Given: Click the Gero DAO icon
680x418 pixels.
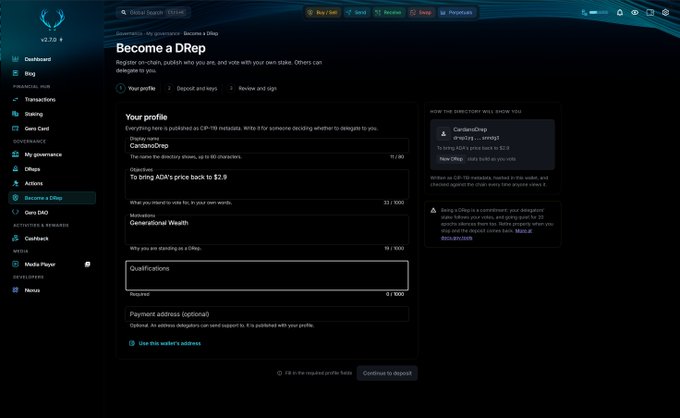Looking at the screenshot, I should tap(16, 212).
